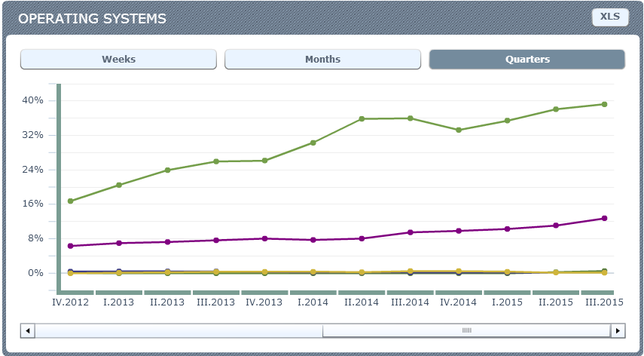Image resolution: width=644 pixels, height=356 pixels.
Task: Click green line data point at II.2014
Action: (x=362, y=119)
